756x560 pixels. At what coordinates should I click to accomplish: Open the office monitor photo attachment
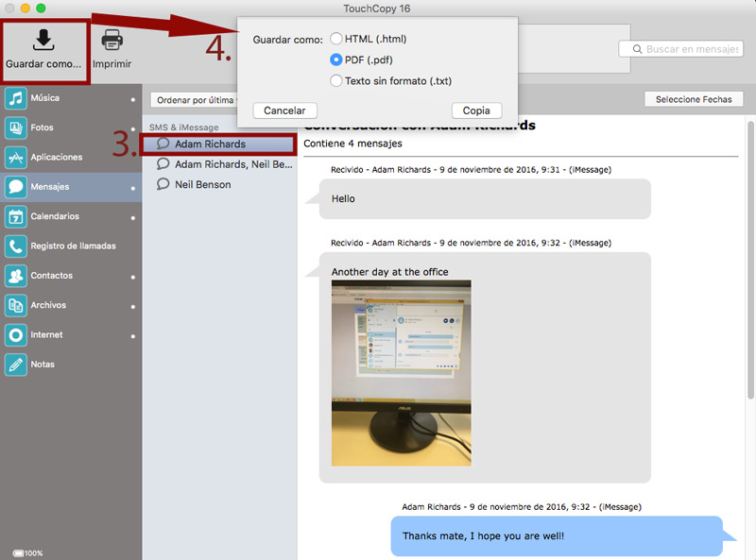(x=401, y=373)
